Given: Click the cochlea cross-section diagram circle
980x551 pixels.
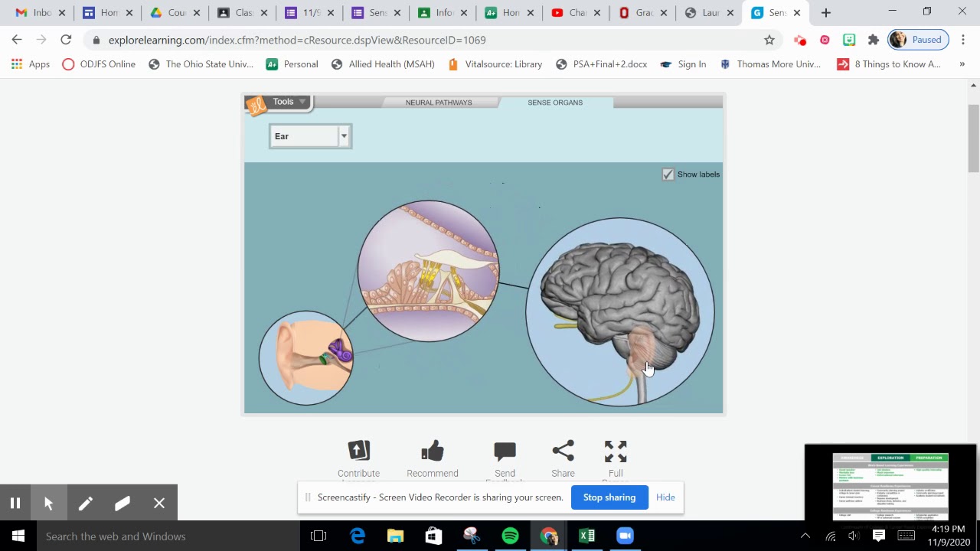Looking at the screenshot, I should coord(429,271).
